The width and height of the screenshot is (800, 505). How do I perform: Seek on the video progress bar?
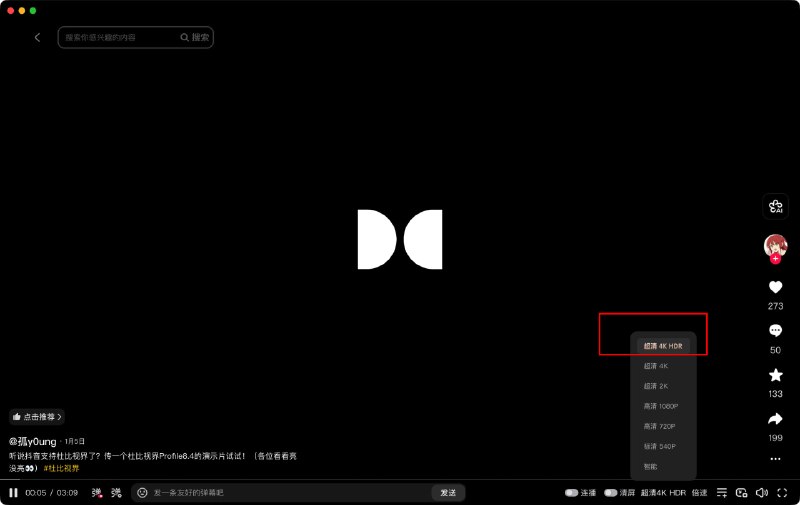[x=400, y=479]
